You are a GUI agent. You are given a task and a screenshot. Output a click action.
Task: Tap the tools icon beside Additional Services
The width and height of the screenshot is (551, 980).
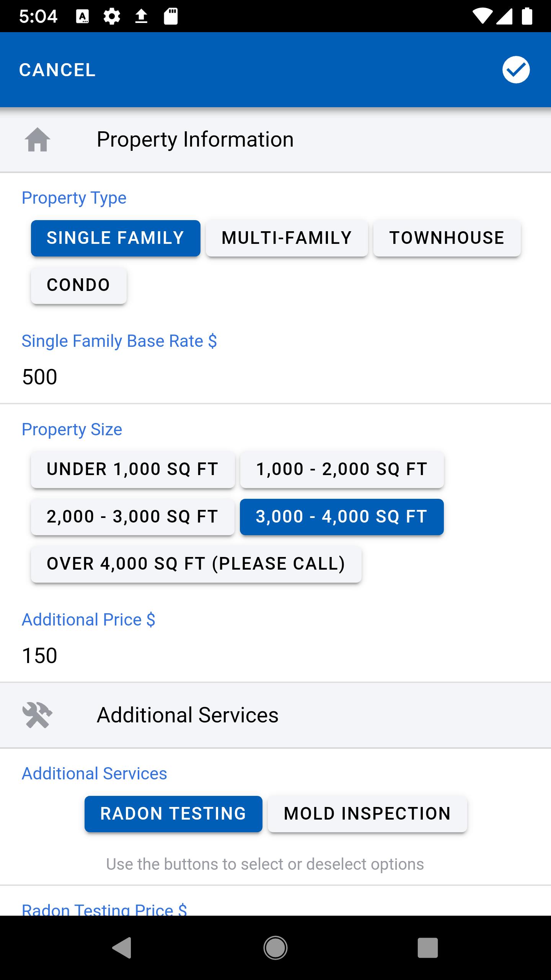[x=37, y=715]
